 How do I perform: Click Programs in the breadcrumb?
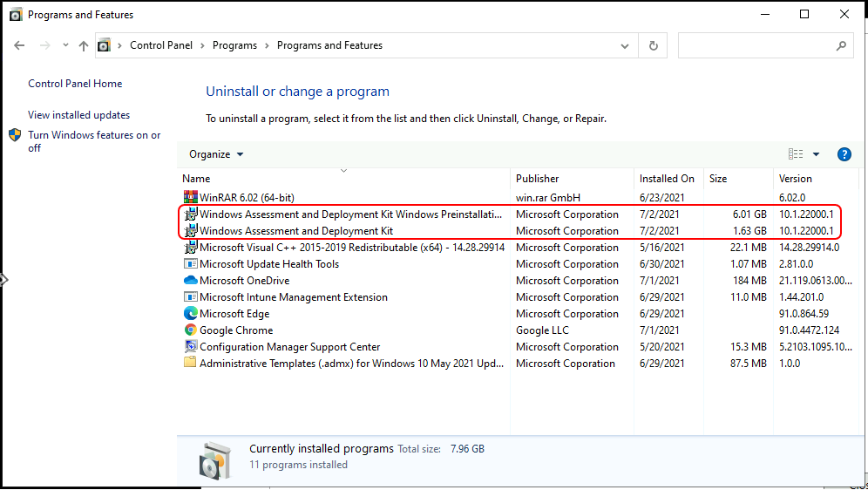[234, 45]
